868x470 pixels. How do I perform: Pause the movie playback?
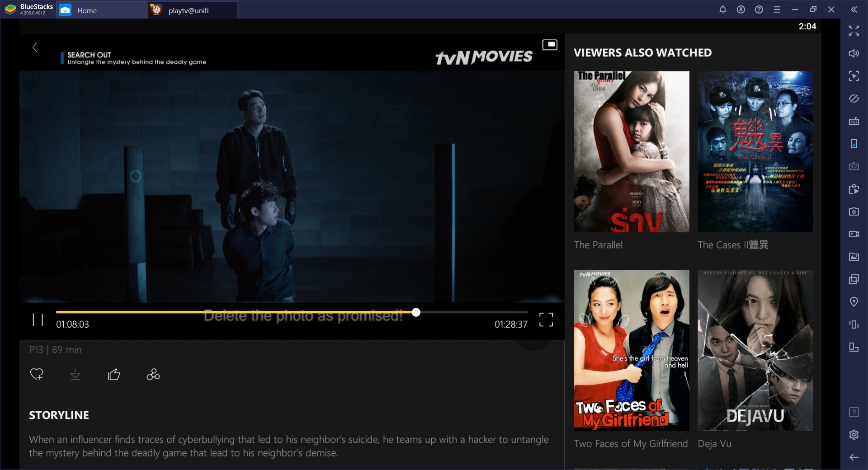[x=38, y=320]
